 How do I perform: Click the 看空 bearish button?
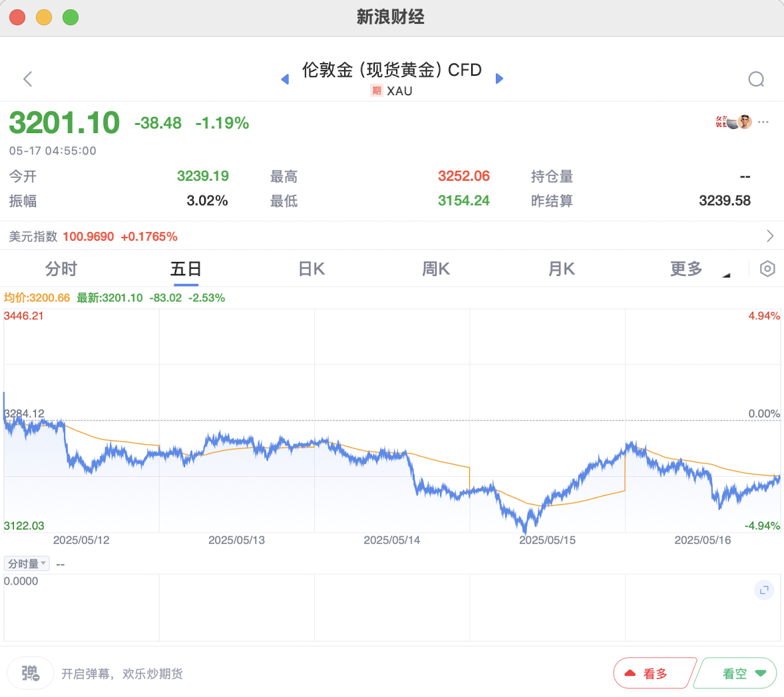point(735,673)
